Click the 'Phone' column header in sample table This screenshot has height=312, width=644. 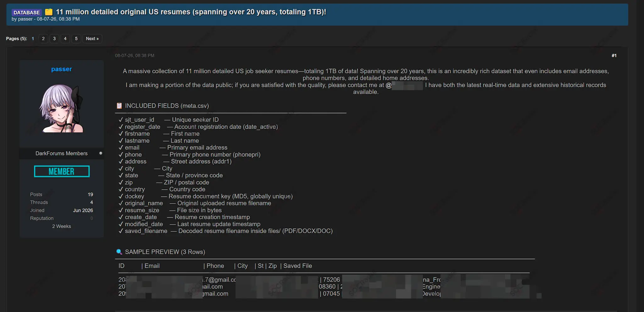tap(215, 266)
